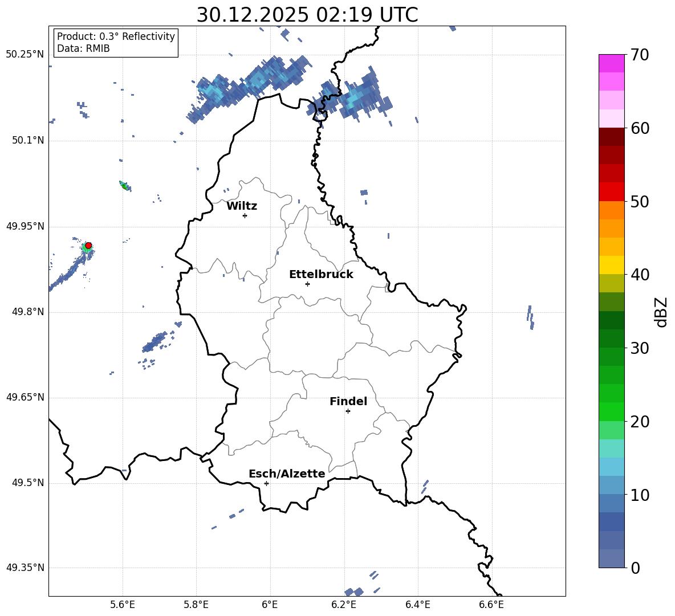The width and height of the screenshot is (675, 616).
Task: Click the red radar site marker dot
Action: [x=88, y=246]
